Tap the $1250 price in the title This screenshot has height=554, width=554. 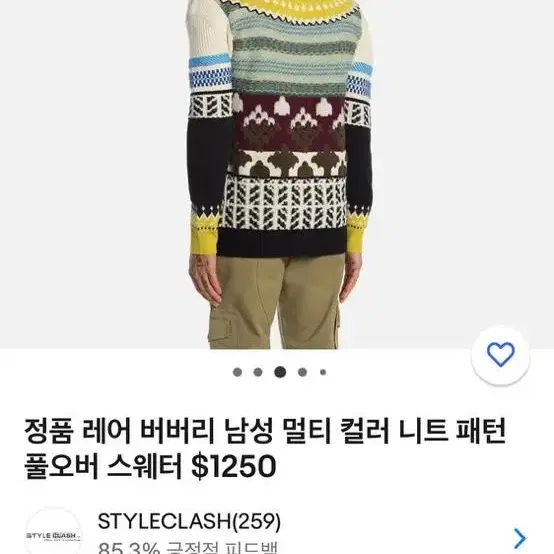pyautogui.click(x=233, y=466)
